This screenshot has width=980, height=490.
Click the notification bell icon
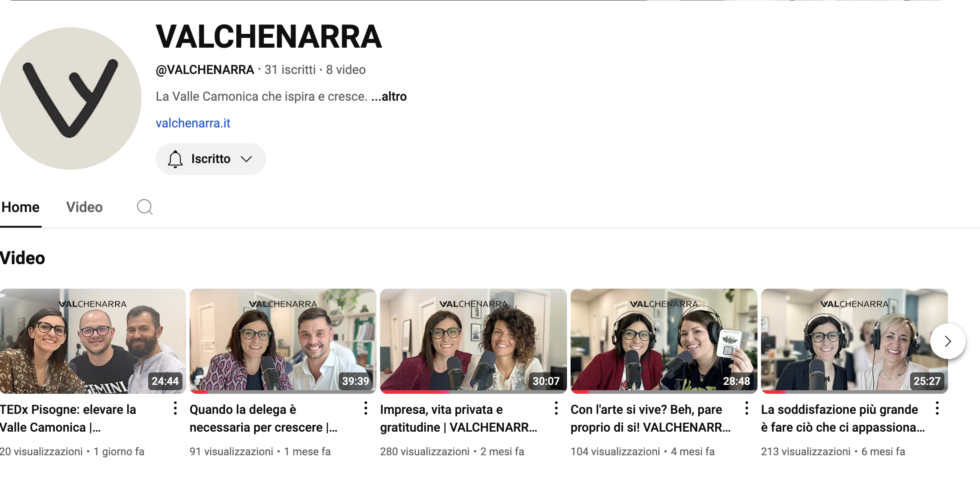pos(175,159)
